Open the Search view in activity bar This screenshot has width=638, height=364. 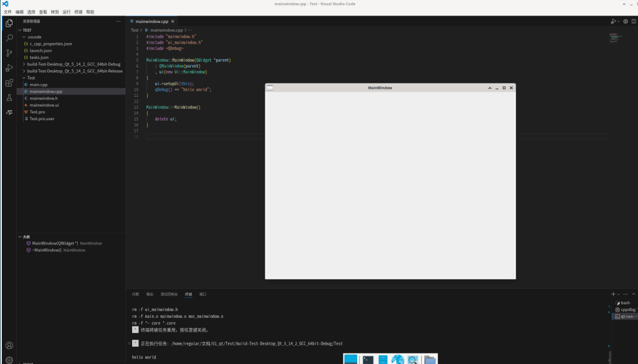9,38
